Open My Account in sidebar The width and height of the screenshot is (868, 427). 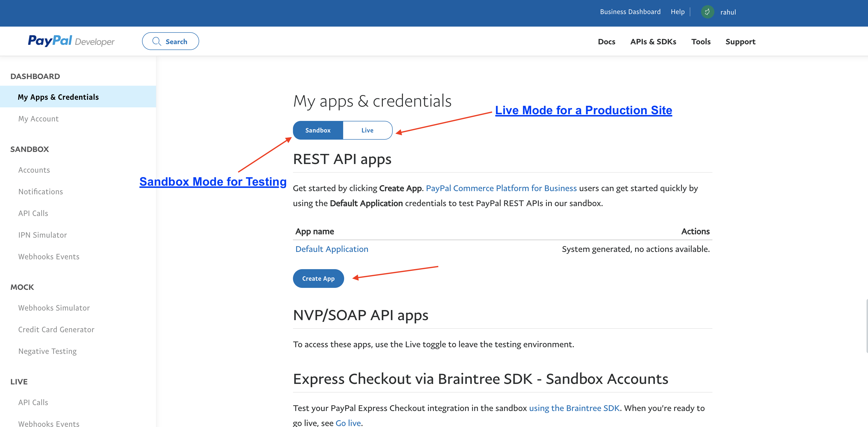tap(38, 119)
